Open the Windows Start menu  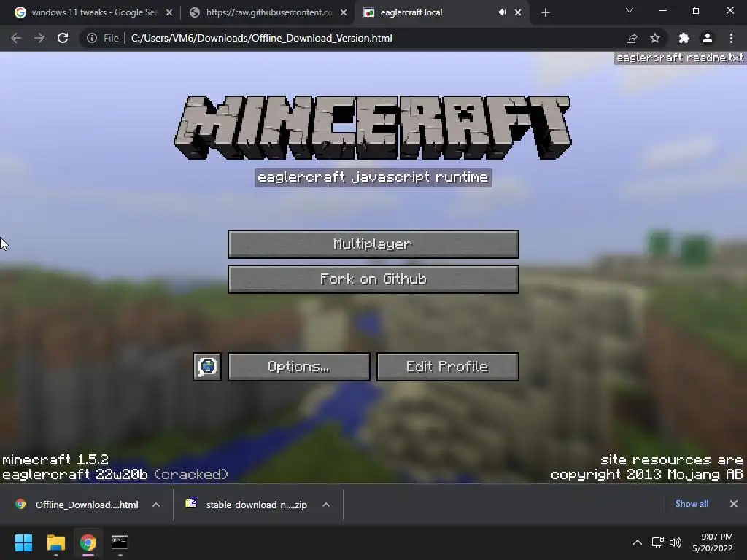(23, 542)
